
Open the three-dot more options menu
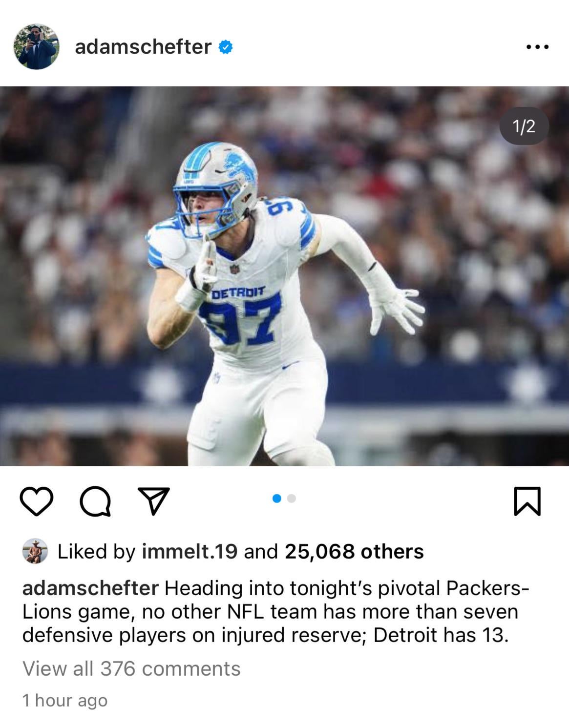[x=538, y=47]
